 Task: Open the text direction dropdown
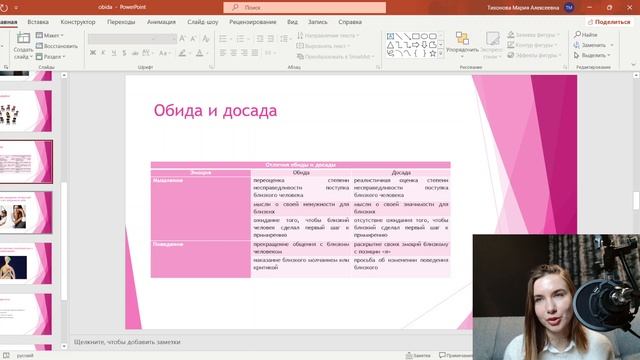coord(328,36)
